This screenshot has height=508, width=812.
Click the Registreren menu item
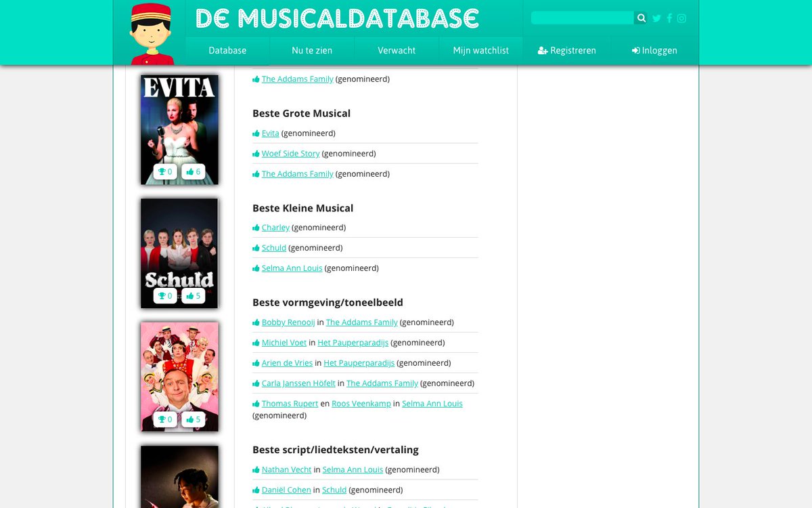(x=567, y=51)
